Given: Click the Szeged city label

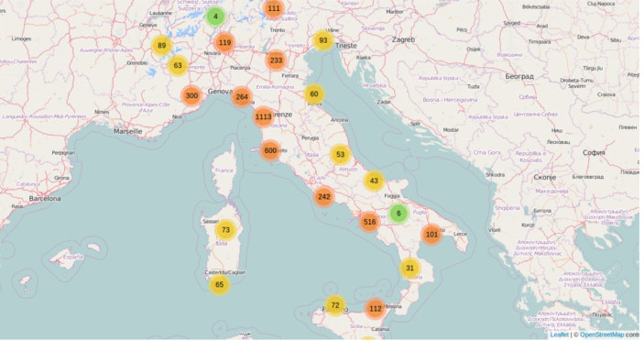Looking at the screenshot, I should pyautogui.click(x=512, y=24).
